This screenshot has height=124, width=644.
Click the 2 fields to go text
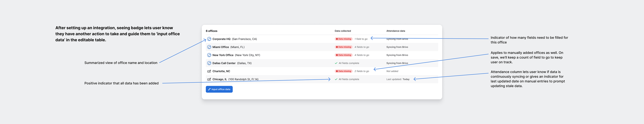tap(362, 71)
